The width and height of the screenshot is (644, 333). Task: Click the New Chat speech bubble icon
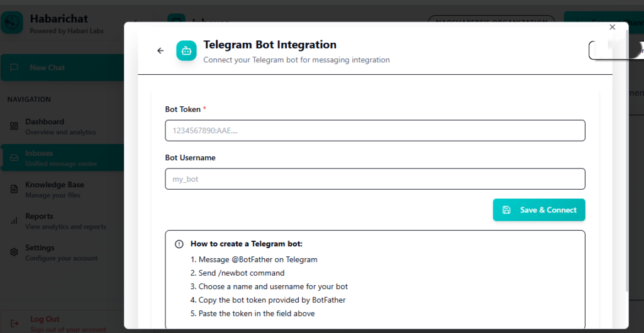[x=15, y=68]
